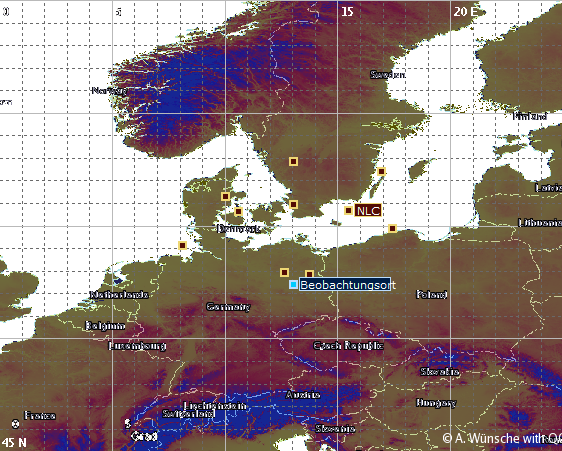Select the square marker beside the NLC label
Viewport: 562px width, 451px height.
click(x=348, y=210)
